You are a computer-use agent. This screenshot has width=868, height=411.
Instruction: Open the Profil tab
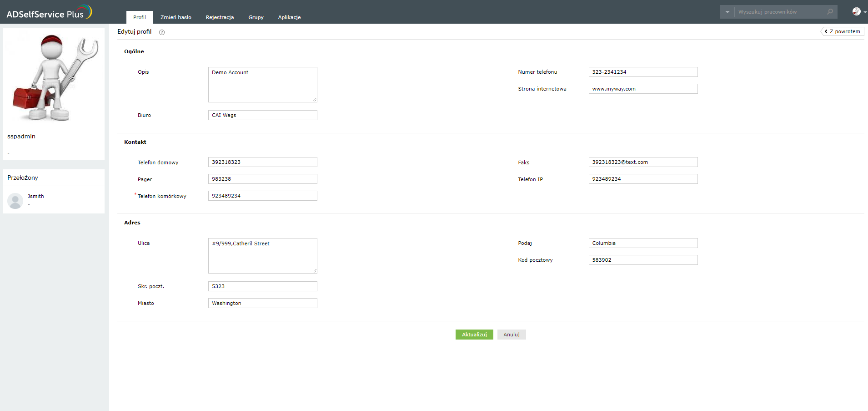pyautogui.click(x=139, y=17)
